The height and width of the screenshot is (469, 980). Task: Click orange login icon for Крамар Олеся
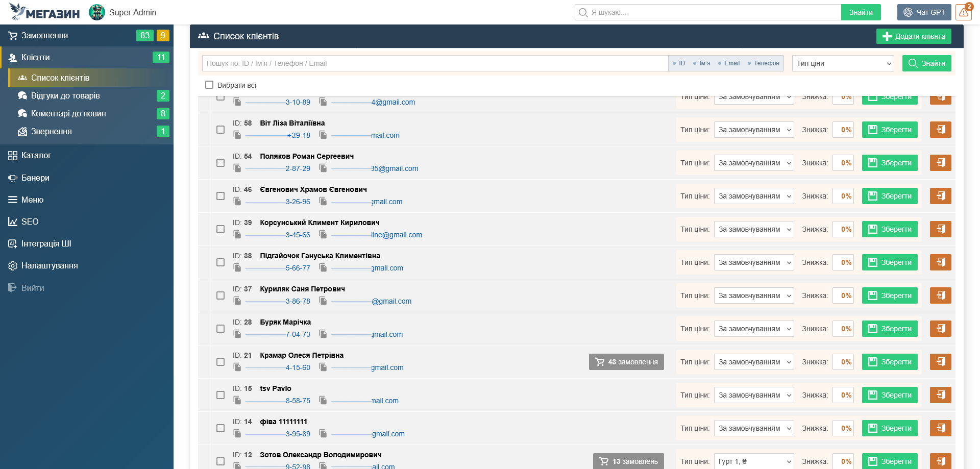(x=940, y=362)
